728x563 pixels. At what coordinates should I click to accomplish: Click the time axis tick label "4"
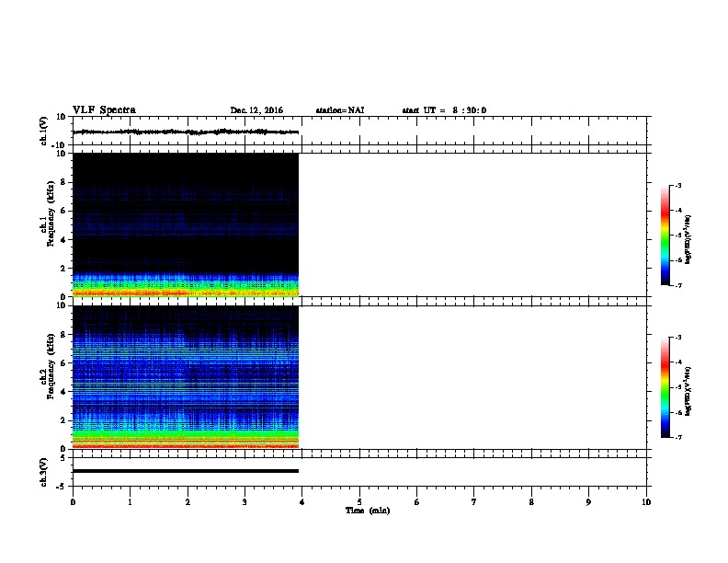point(301,502)
